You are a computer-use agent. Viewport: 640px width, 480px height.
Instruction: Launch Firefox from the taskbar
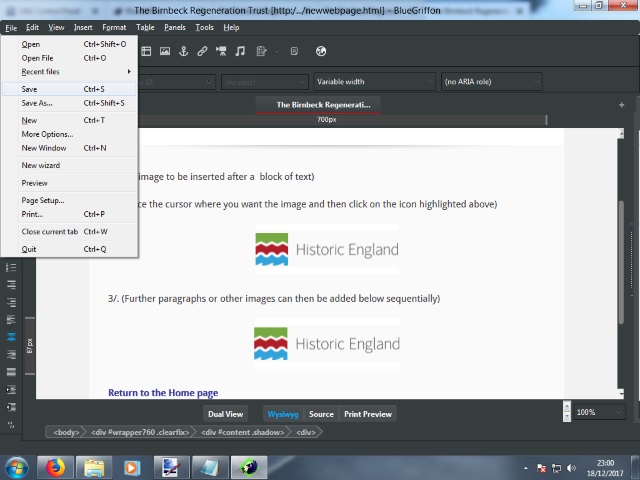tap(55, 467)
